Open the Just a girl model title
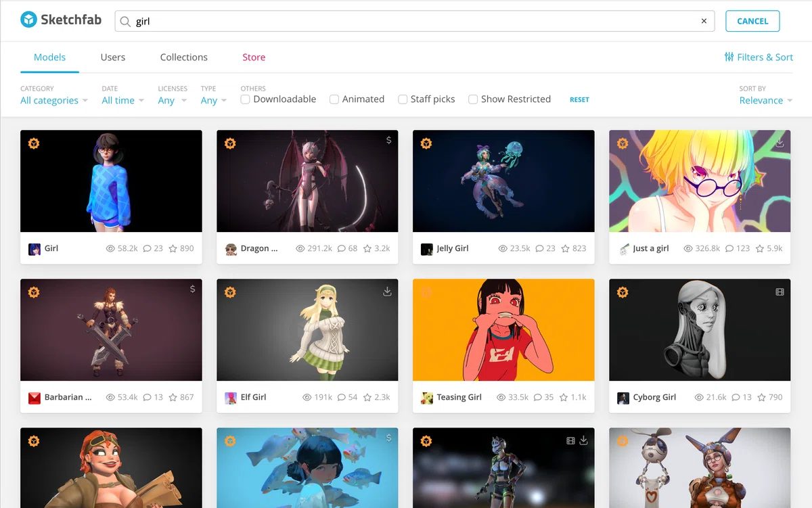This screenshot has width=812, height=508. (x=651, y=248)
